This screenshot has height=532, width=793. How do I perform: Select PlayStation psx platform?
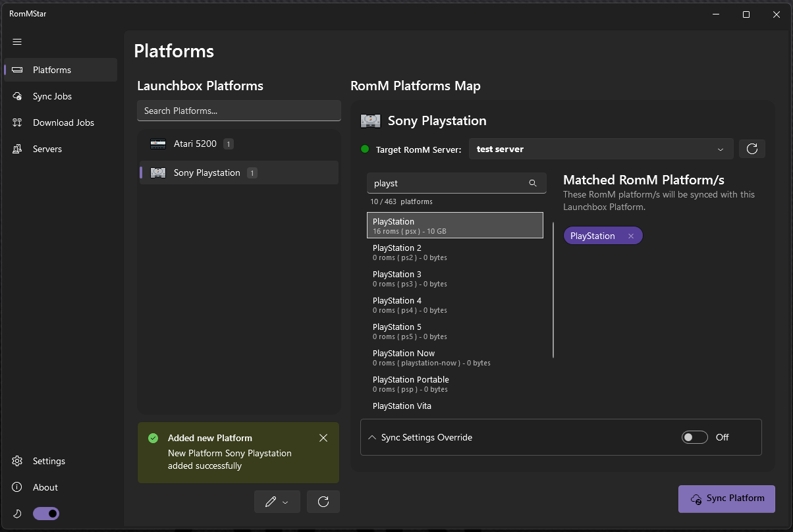click(x=455, y=225)
